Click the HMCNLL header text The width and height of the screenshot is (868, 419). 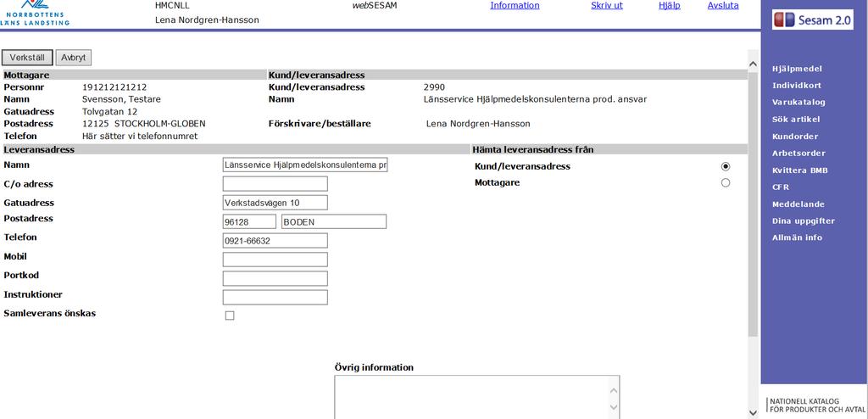(172, 6)
